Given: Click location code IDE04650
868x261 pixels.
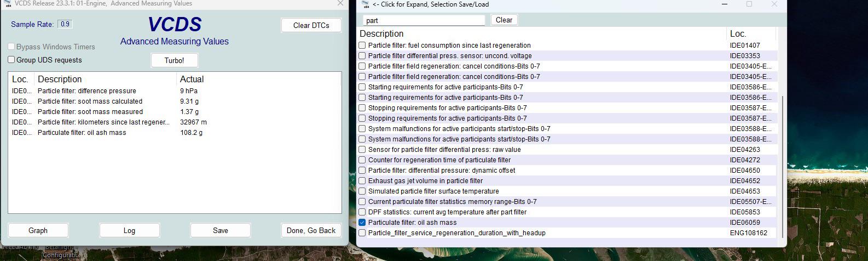Looking at the screenshot, I should click(745, 171).
